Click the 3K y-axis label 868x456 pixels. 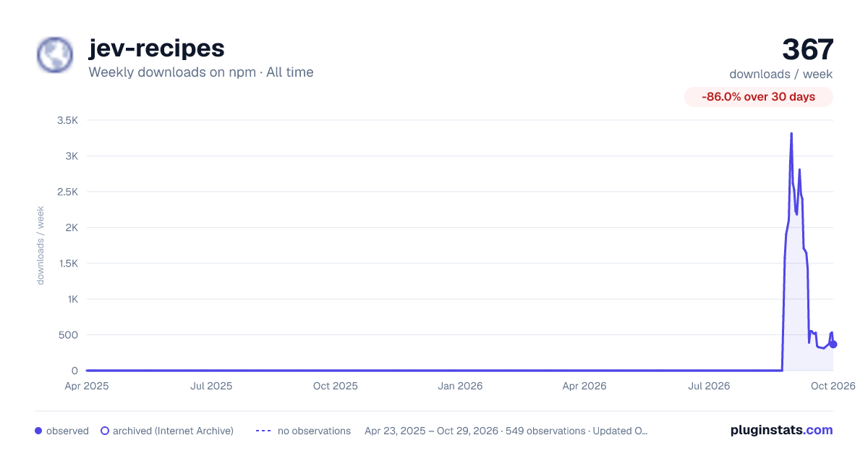71,156
